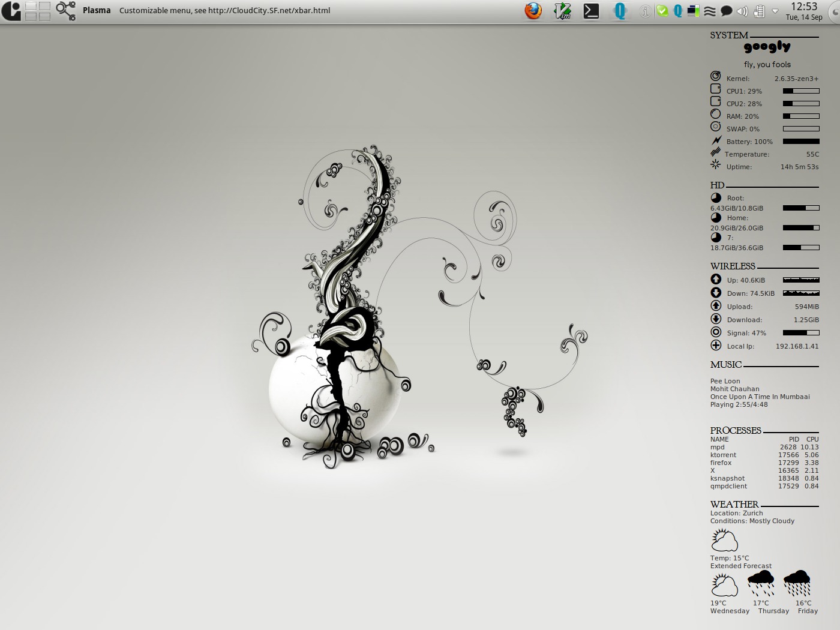
Task: Open the wireless network waves tray icon
Action: (710, 11)
